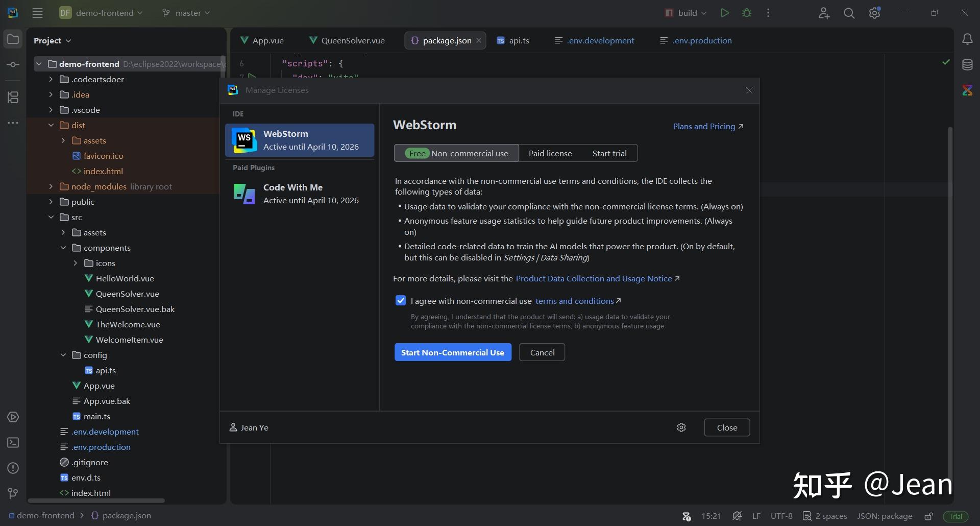Click Cancel in license dialog
Screen dimensions: 980x526
click(542, 352)
